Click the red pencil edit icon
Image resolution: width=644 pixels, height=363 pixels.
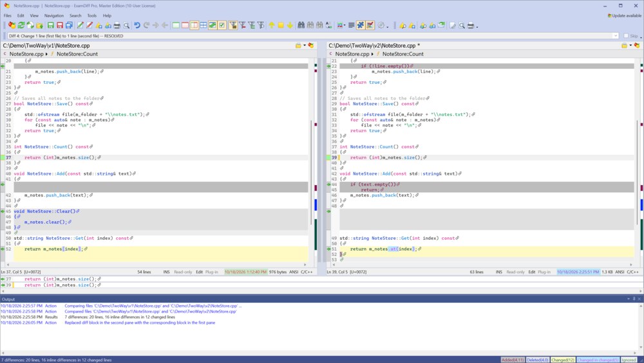pyautogui.click(x=89, y=26)
